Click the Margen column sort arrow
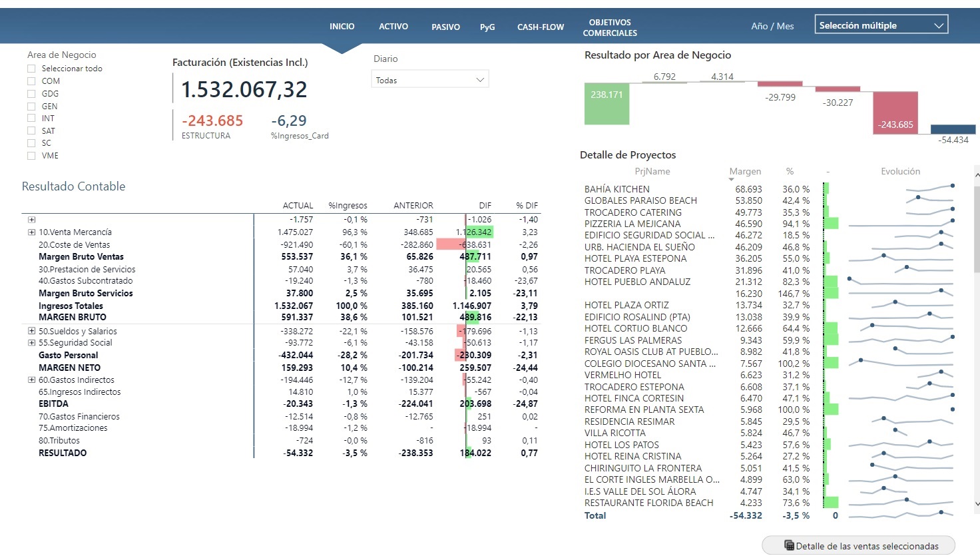Image resolution: width=980 pixels, height=556 pixels. (x=731, y=179)
